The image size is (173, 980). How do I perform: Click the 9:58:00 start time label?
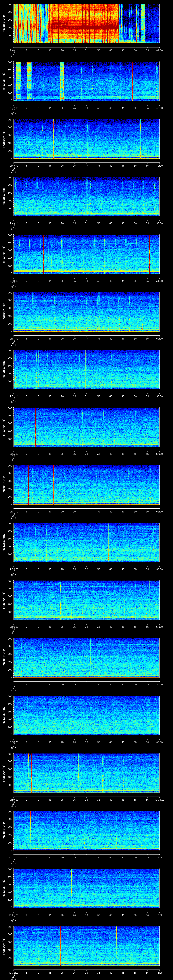pos(14,742)
